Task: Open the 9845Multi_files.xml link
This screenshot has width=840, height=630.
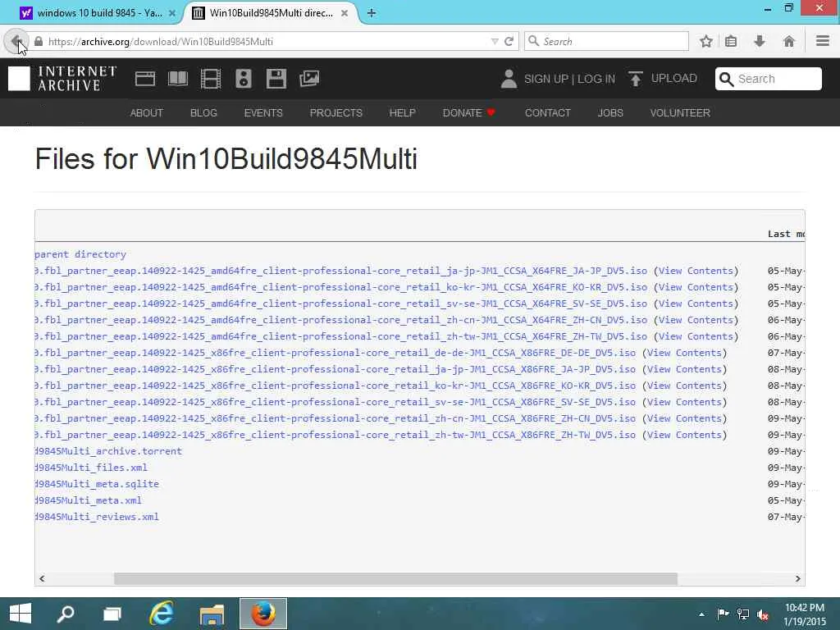Action: (x=91, y=468)
